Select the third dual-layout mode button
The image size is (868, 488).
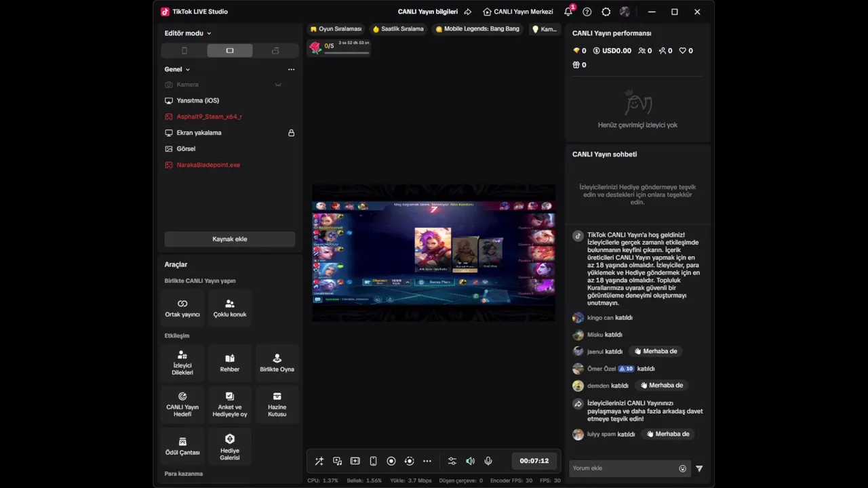point(275,51)
